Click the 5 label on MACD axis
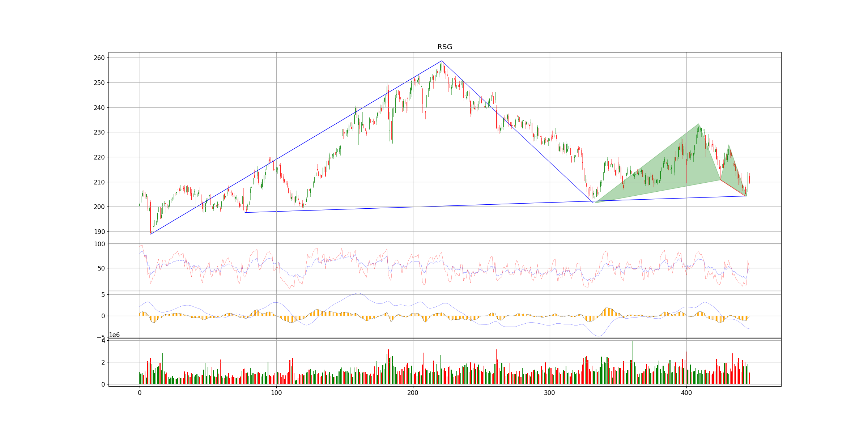This screenshot has width=868, height=434. click(103, 295)
